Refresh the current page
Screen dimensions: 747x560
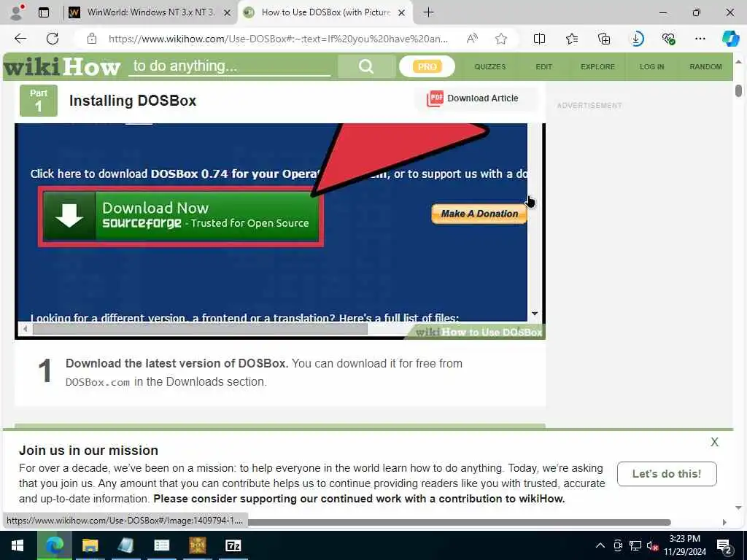tap(53, 39)
